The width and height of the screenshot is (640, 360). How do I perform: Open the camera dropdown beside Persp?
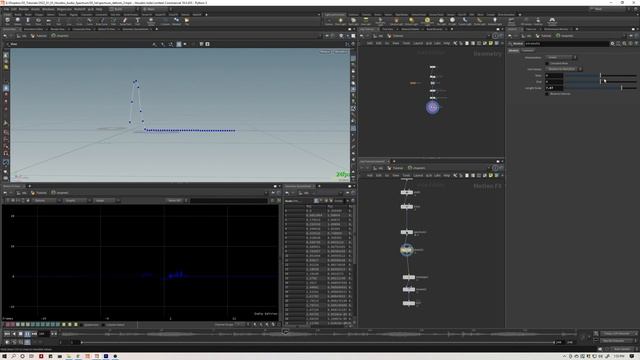[x=340, y=52]
